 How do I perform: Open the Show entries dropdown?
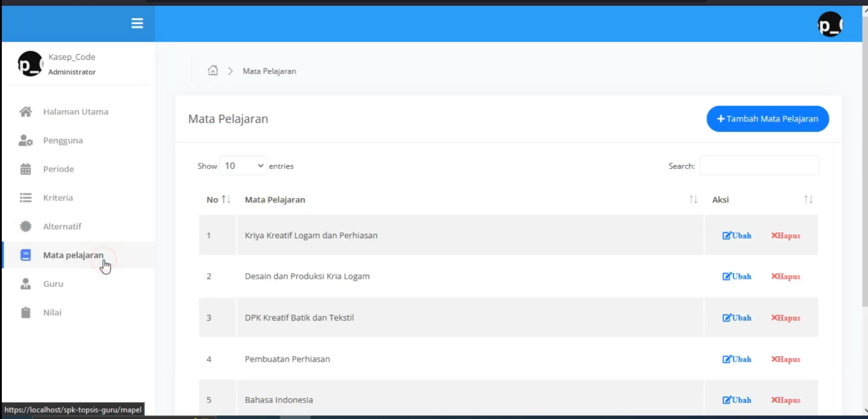pyautogui.click(x=243, y=166)
